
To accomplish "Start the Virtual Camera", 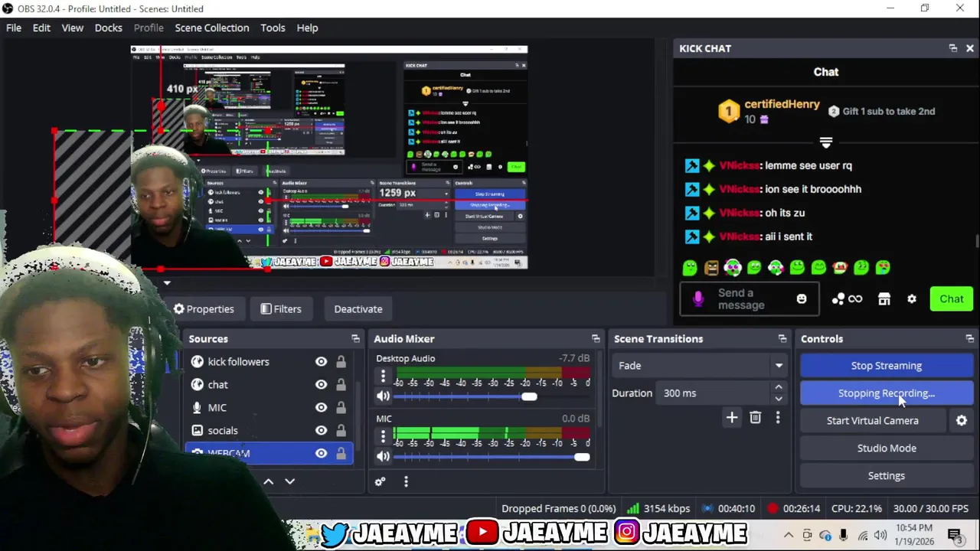I will click(x=873, y=421).
